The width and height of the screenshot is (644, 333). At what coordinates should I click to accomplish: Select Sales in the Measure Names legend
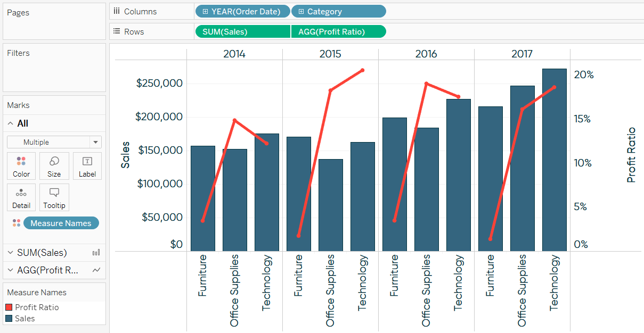click(25, 318)
